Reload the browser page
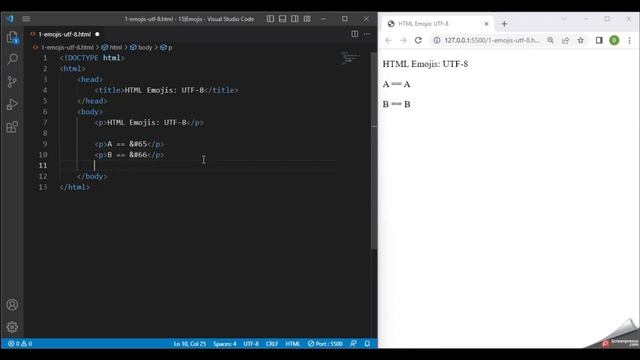Viewport: 640px width, 360px height. (418, 40)
